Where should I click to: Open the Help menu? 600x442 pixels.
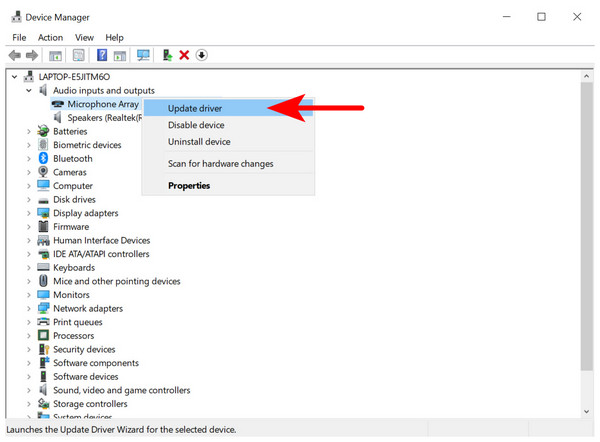click(x=114, y=38)
